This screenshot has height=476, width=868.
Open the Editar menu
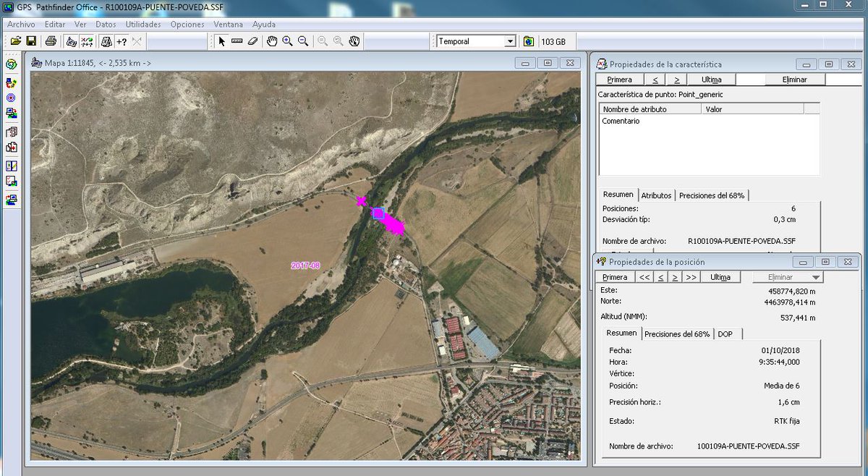[x=55, y=24]
